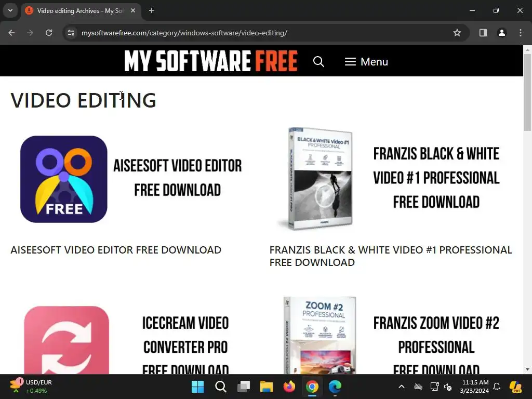Open the USD/EUR taskbar widget
Image resolution: width=532 pixels, height=399 pixels.
coord(31,387)
